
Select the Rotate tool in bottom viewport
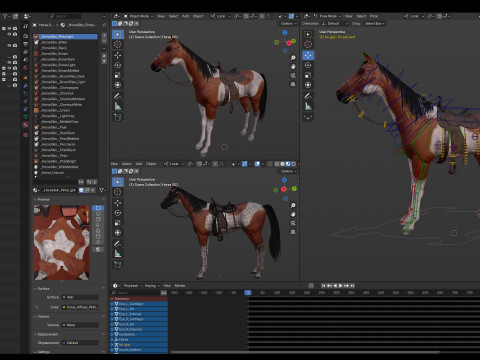pos(117,213)
